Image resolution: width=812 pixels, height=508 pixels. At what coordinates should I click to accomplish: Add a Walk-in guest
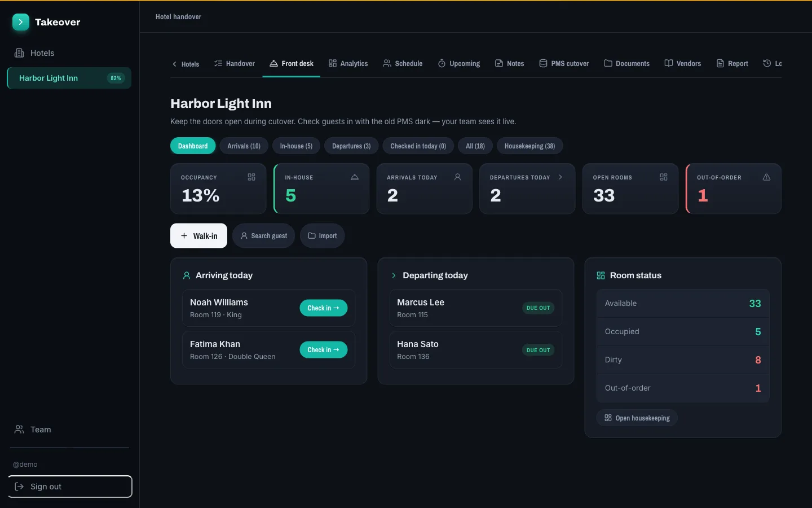point(198,236)
